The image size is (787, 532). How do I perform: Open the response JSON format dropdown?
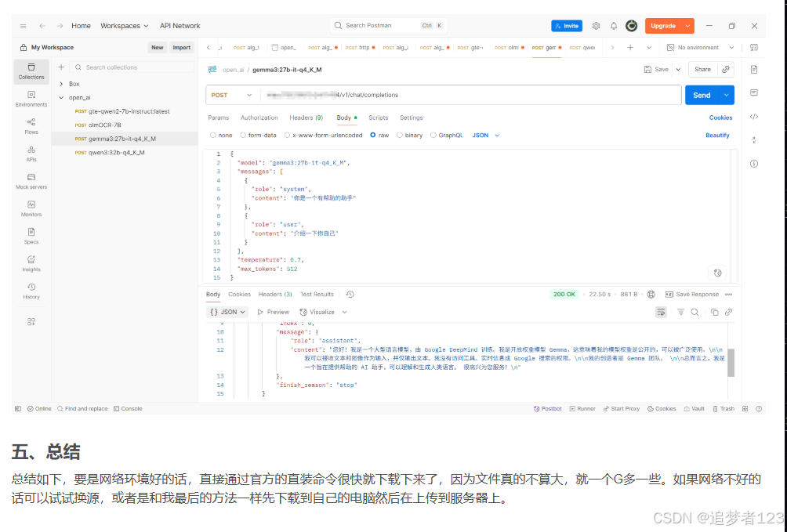coord(227,312)
